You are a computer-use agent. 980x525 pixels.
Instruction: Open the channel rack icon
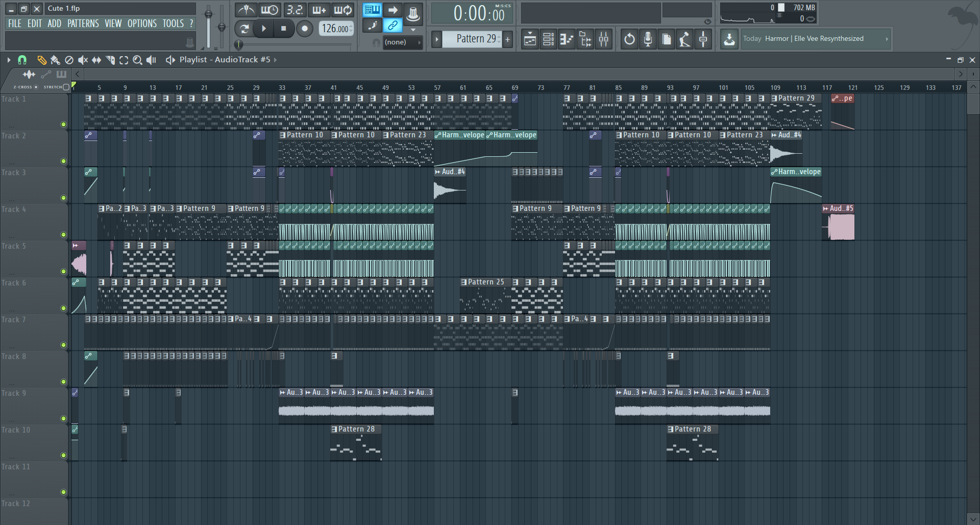click(x=548, y=39)
